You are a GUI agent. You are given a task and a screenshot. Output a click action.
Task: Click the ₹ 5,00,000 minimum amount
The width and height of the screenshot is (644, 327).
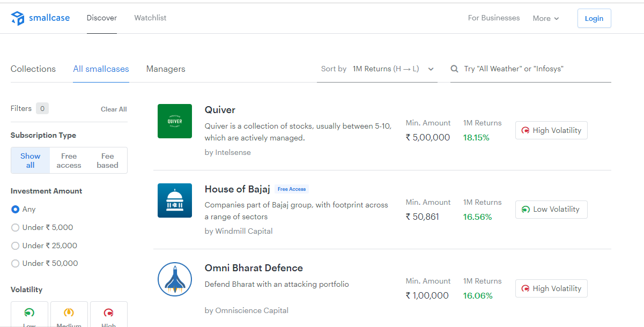(x=428, y=138)
